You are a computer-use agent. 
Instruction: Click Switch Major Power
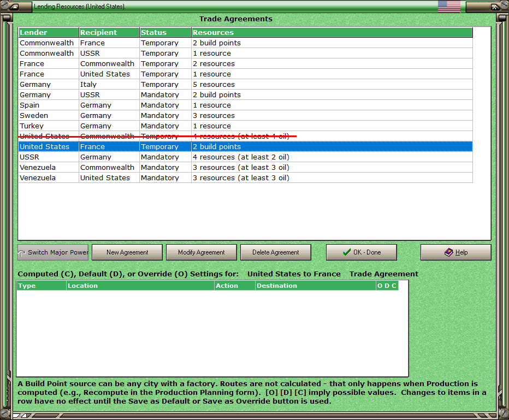(52, 252)
